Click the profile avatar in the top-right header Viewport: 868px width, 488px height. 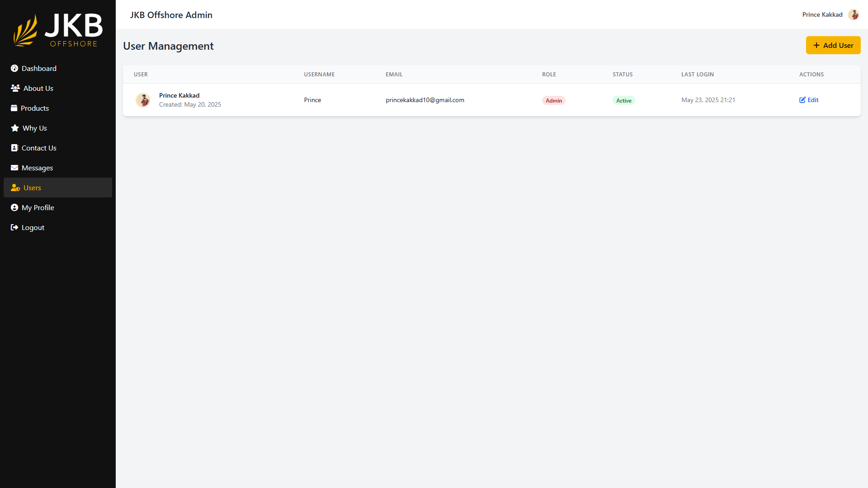[x=854, y=14]
